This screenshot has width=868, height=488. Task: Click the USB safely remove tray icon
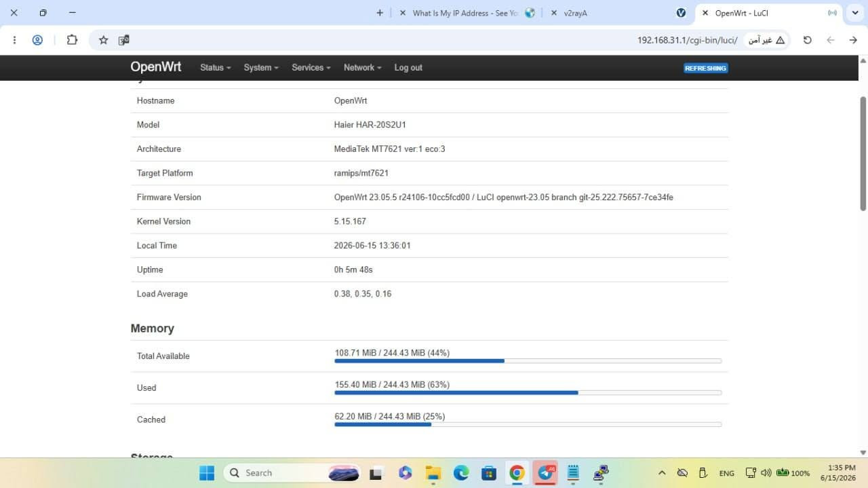point(703,473)
